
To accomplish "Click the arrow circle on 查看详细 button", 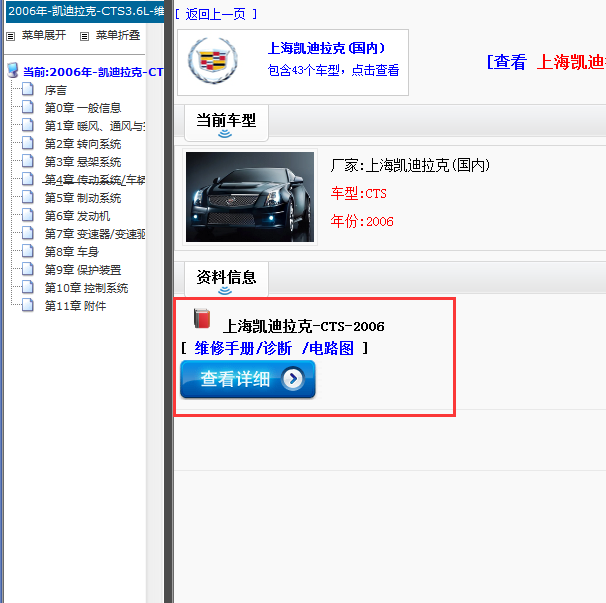I will pyautogui.click(x=293, y=379).
